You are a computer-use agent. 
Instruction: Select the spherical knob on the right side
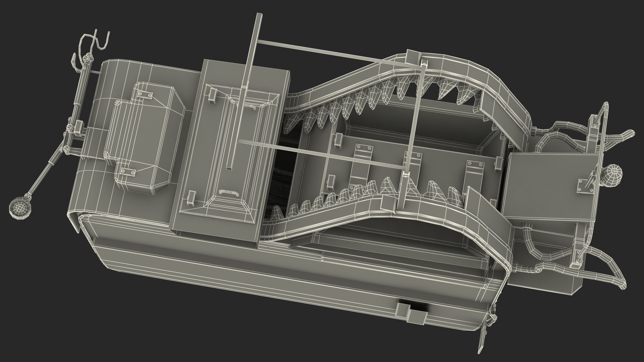pyautogui.click(x=612, y=175)
